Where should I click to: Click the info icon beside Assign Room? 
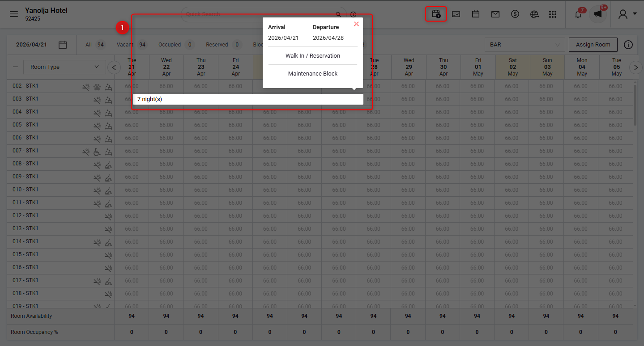pos(628,45)
